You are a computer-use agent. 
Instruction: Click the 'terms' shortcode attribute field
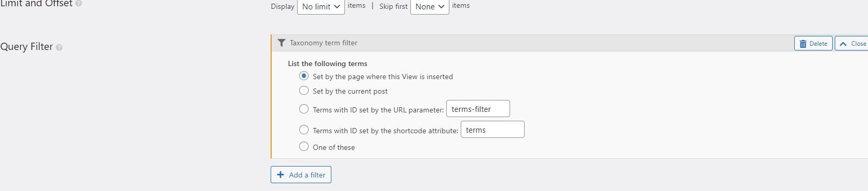492,130
